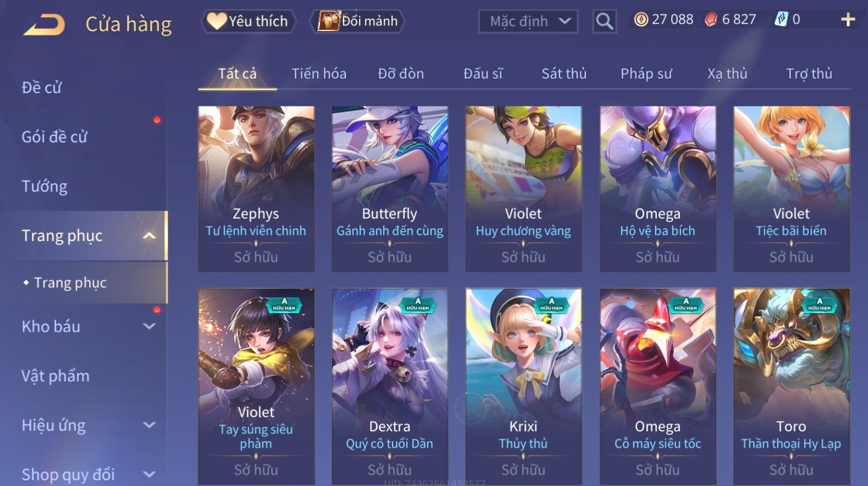Open Đổi mảnh fragment exchange
The image size is (868, 486).
[357, 21]
